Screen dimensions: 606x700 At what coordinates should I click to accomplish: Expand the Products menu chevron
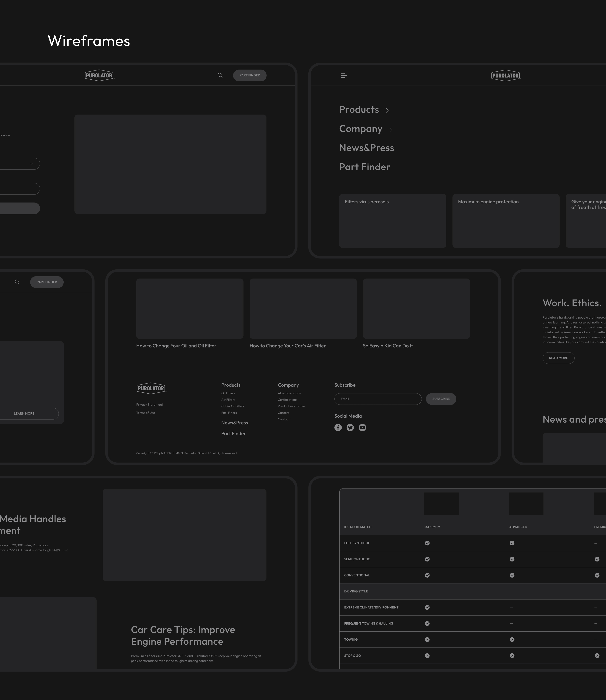(x=387, y=110)
